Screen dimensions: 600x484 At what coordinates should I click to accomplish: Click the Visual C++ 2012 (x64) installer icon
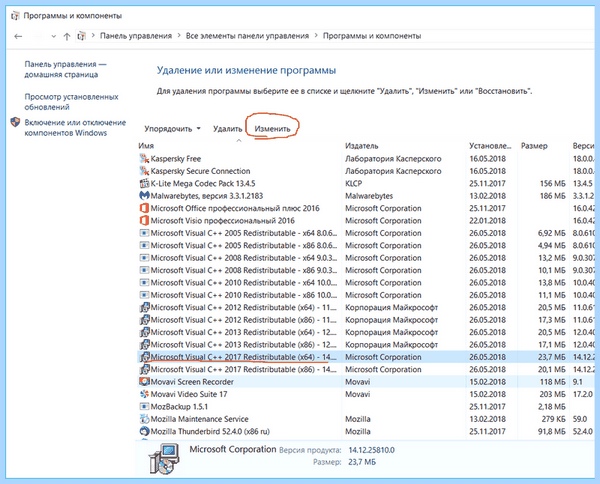144,307
